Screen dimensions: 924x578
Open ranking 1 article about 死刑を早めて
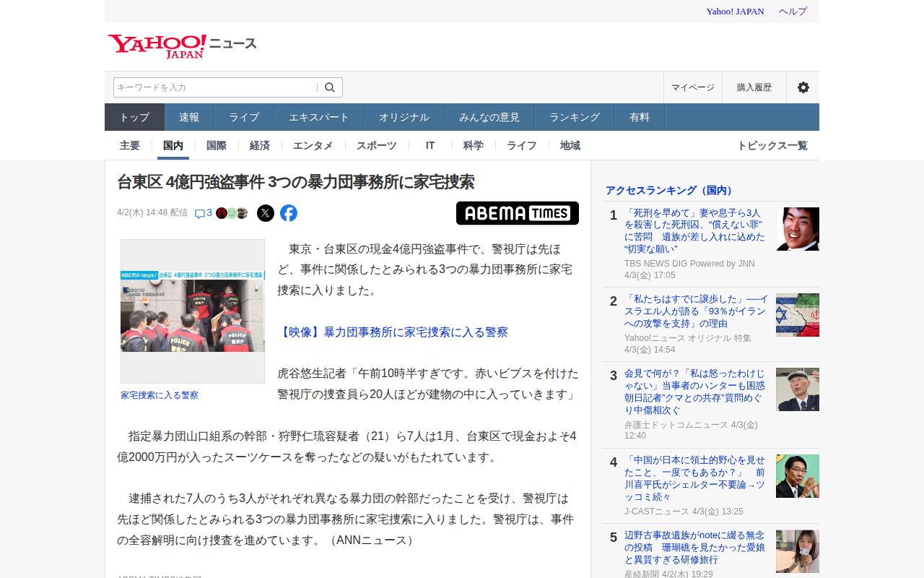pos(694,230)
